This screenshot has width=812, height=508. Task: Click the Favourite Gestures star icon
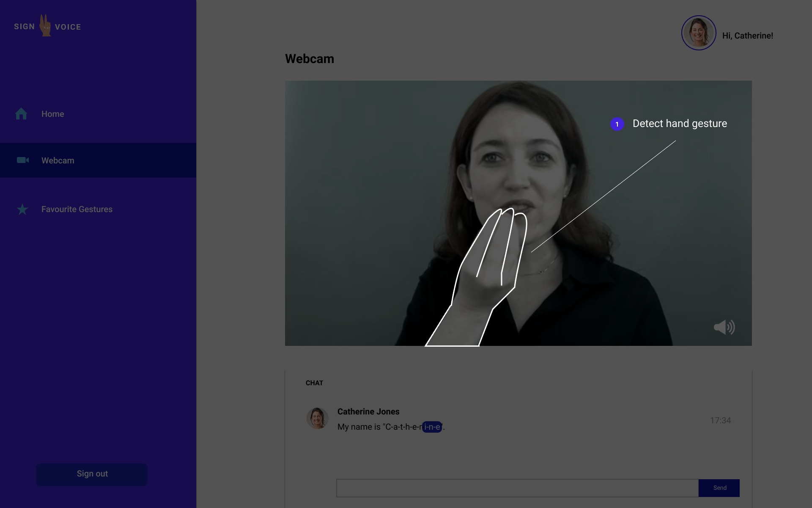[22, 209]
